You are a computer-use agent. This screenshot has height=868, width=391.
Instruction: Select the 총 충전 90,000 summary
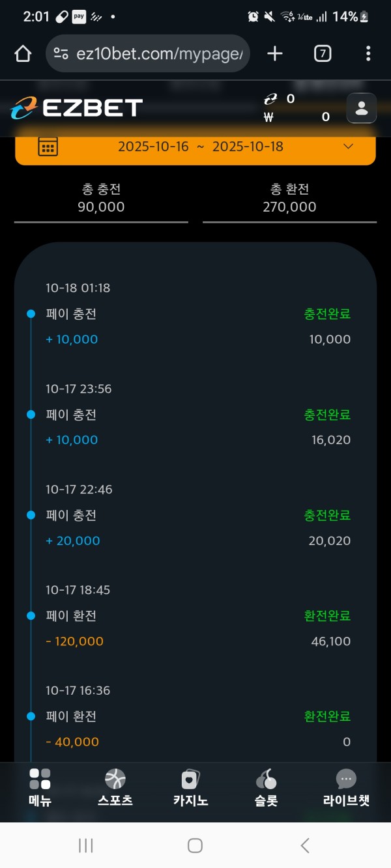pos(101,198)
